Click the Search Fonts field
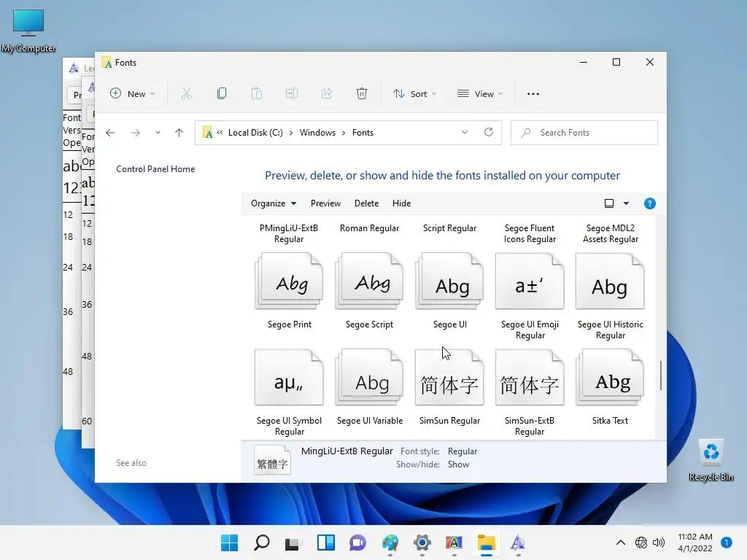 pos(584,133)
